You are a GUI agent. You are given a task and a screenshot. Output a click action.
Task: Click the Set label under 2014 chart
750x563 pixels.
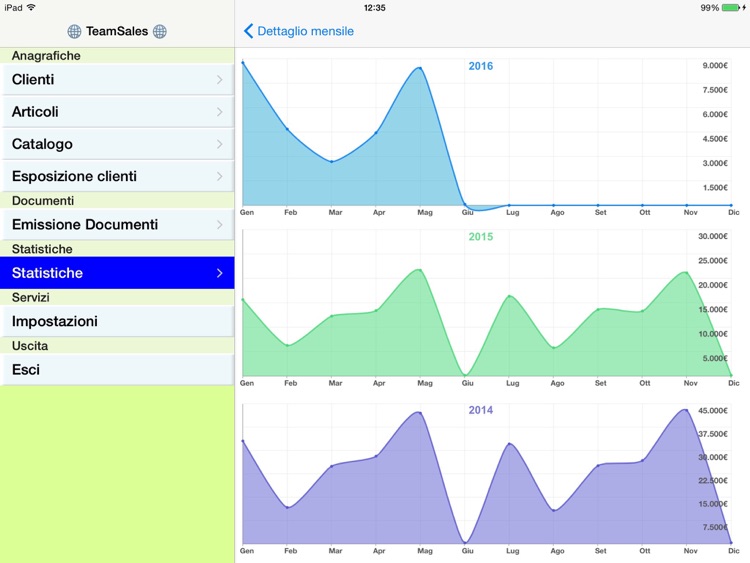601,551
